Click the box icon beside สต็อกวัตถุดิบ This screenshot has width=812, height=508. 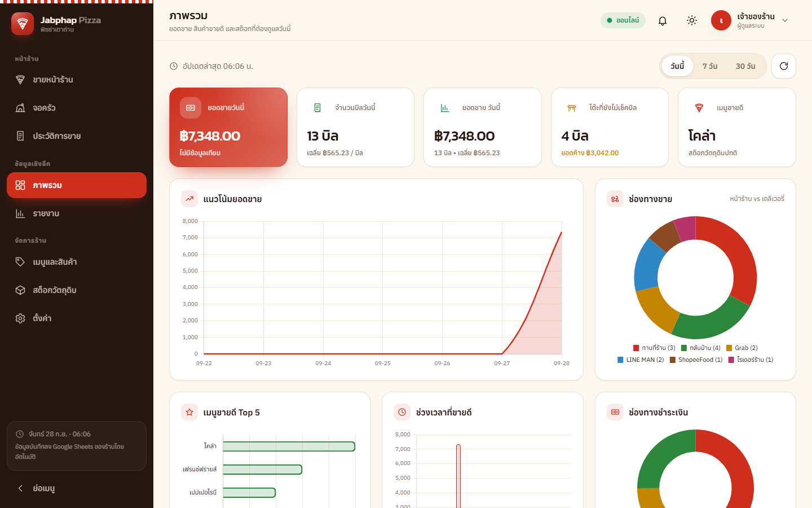tap(20, 290)
